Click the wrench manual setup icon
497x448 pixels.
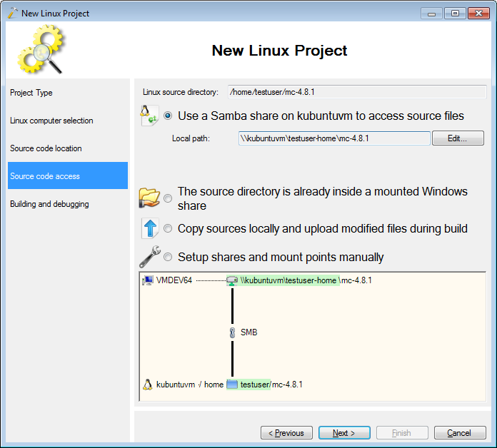[150, 257]
